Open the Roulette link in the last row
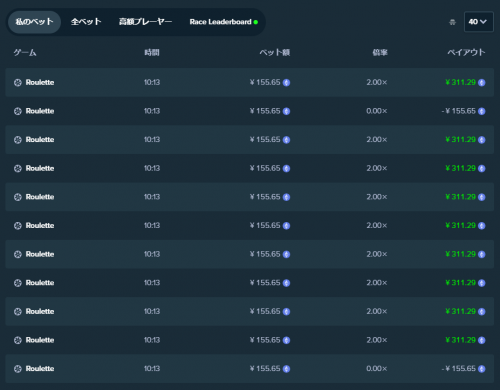500x390 pixels. point(40,369)
